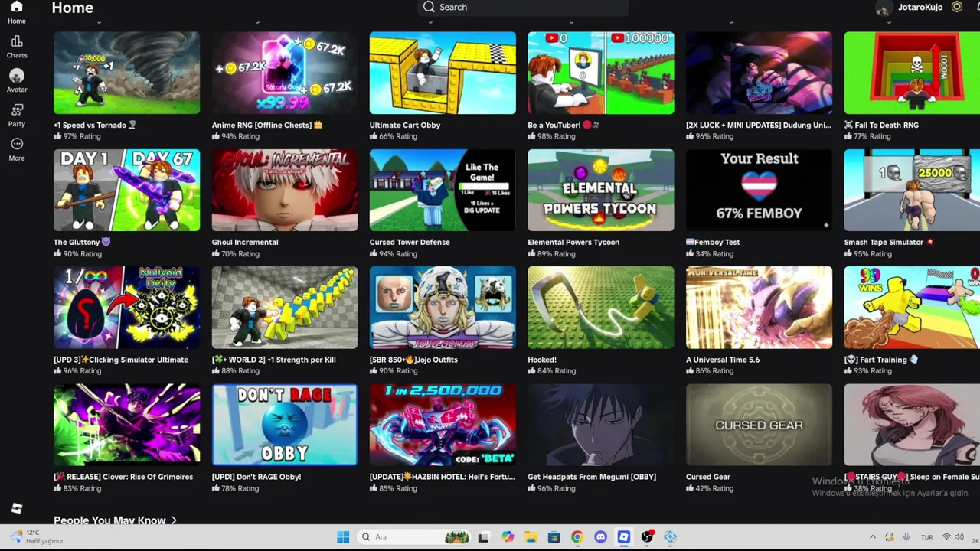Open Be a YouTuber! game thumbnail

tap(601, 73)
